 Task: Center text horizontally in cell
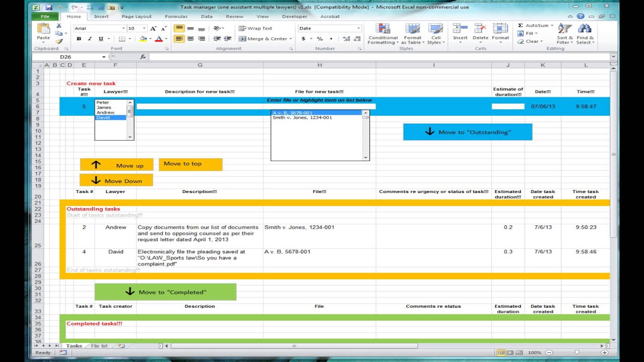(190, 39)
